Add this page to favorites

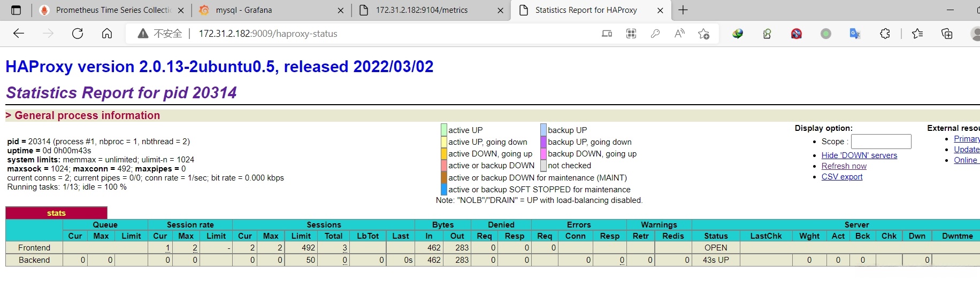coord(704,34)
